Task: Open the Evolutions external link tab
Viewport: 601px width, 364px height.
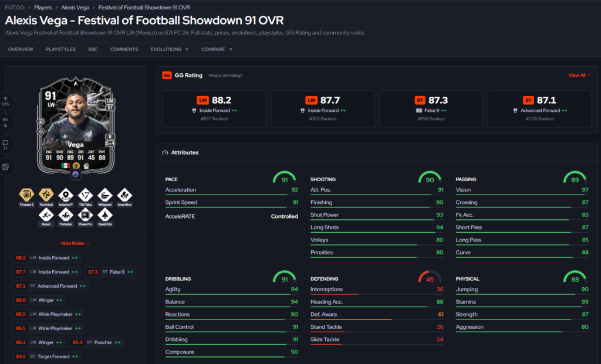Action: (169, 49)
